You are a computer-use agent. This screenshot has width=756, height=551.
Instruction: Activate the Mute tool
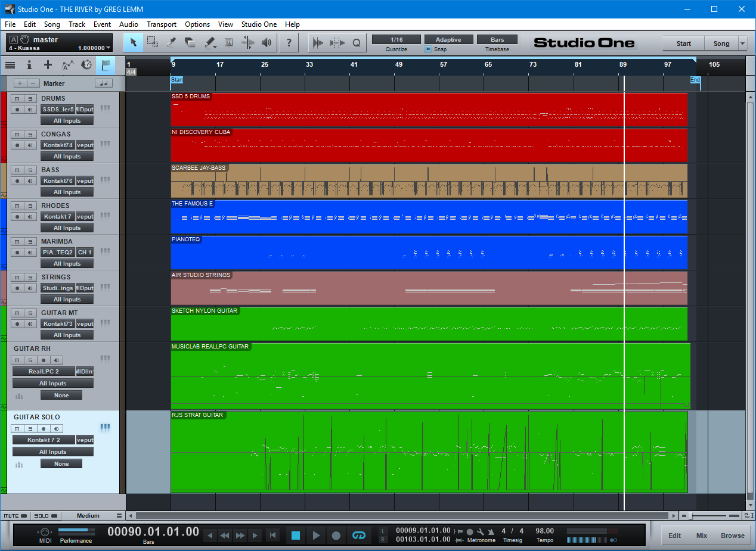coord(228,42)
